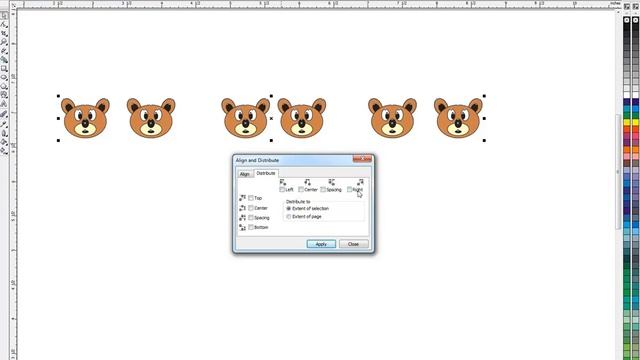Click the horizontal Spacing distribute icon
Screen dimensions: 640x360
coord(331,182)
